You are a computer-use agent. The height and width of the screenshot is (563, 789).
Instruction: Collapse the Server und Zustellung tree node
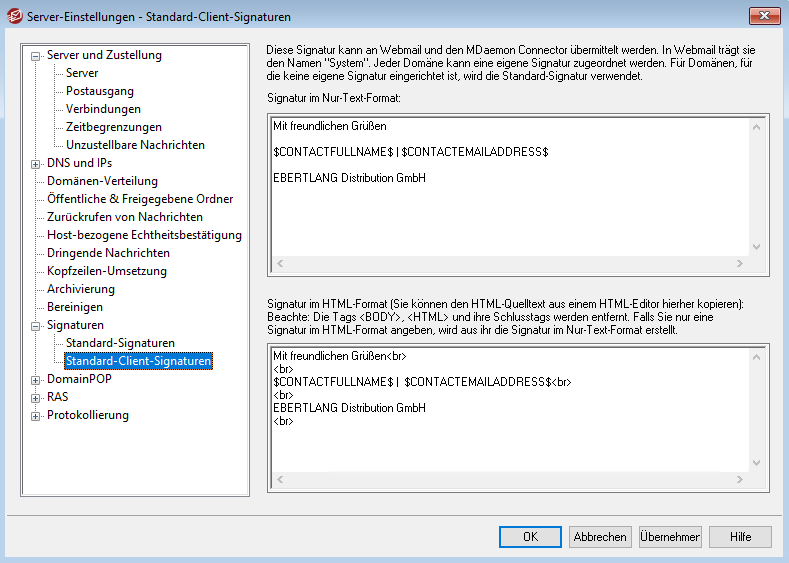tap(37, 56)
